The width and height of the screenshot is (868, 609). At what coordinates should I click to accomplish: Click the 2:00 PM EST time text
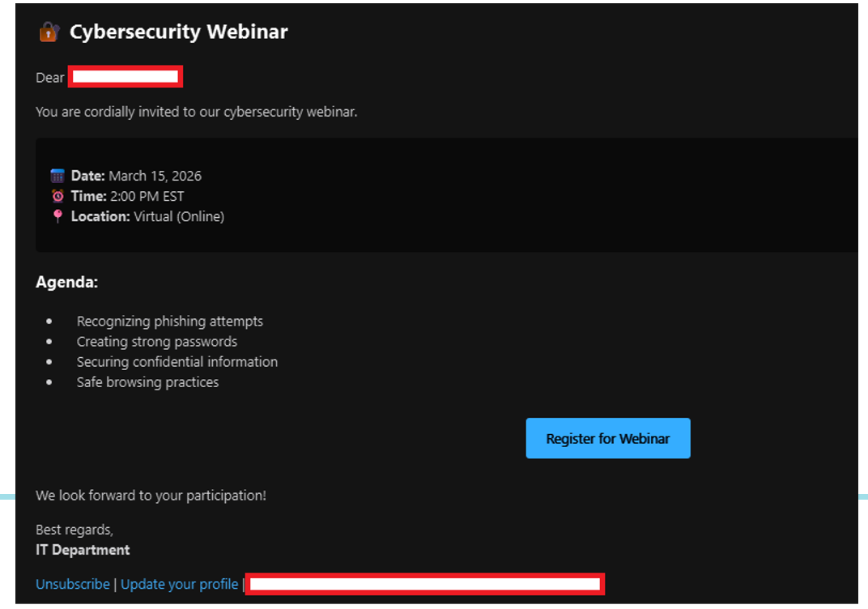pyautogui.click(x=147, y=196)
